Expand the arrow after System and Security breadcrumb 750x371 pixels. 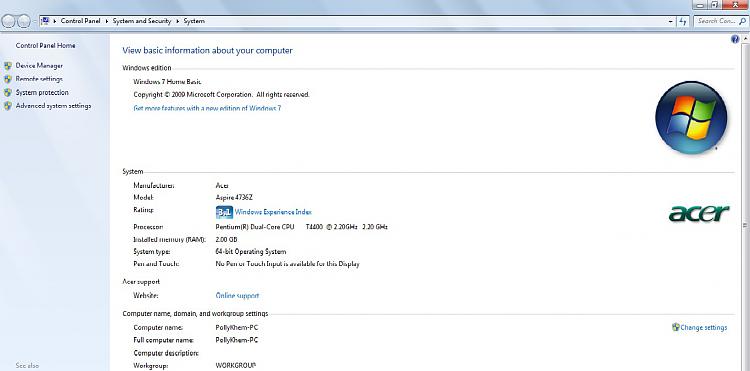tap(177, 21)
